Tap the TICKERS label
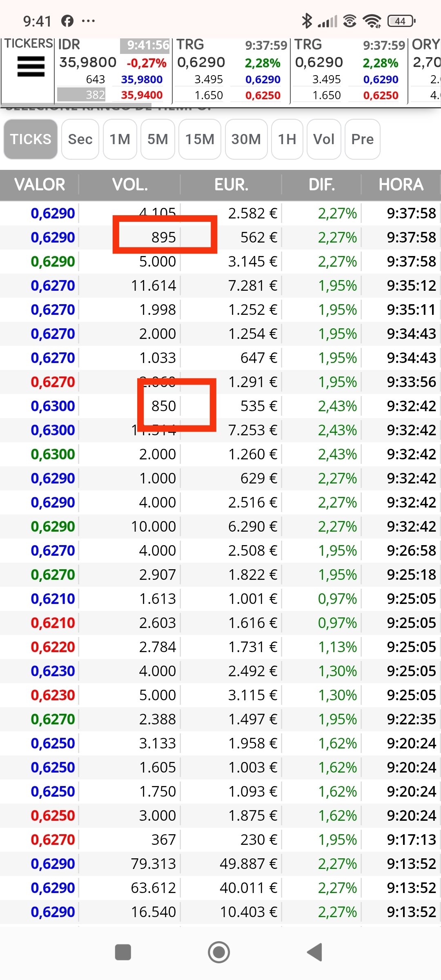The width and height of the screenshot is (441, 980). (29, 43)
